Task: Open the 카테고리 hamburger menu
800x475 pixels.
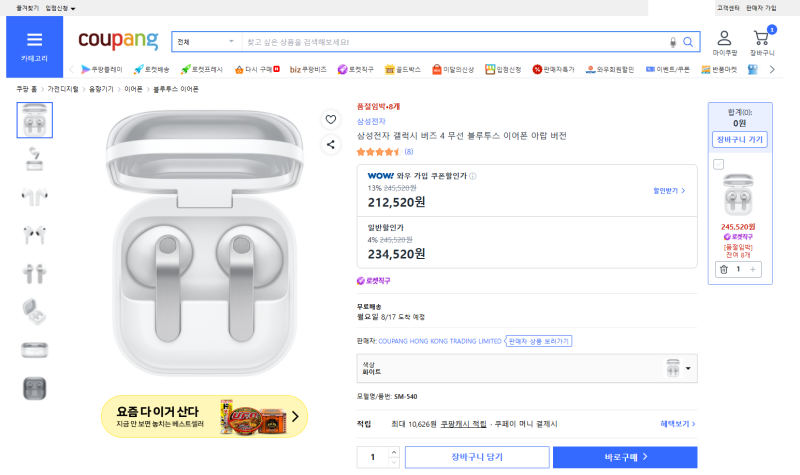Action: [x=34, y=46]
